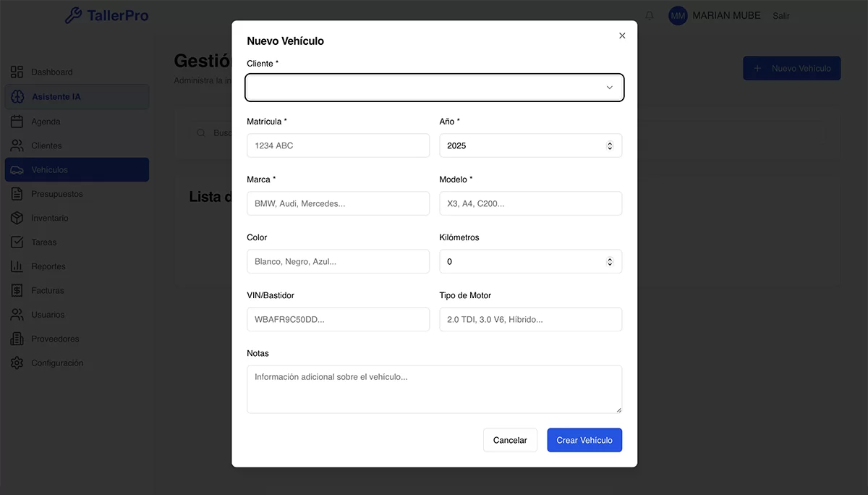
Task: Click the MARIAN MUBE user name
Action: coord(726,15)
